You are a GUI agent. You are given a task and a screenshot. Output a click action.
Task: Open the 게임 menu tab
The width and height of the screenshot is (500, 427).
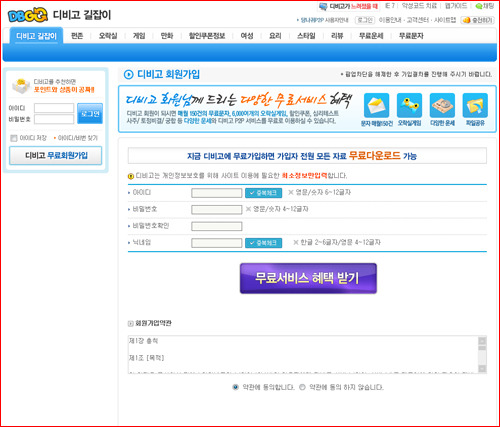(x=139, y=36)
